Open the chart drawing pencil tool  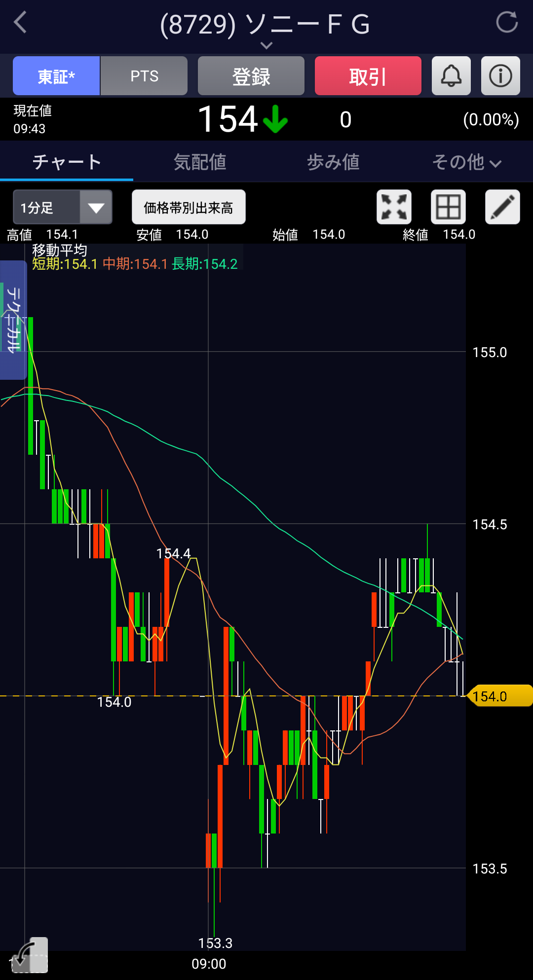(x=502, y=207)
